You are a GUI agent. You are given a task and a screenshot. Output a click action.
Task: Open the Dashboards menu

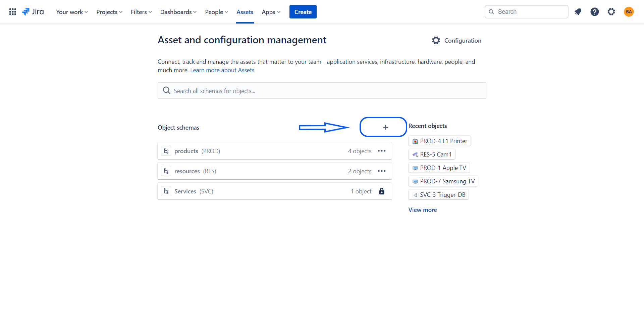(178, 12)
